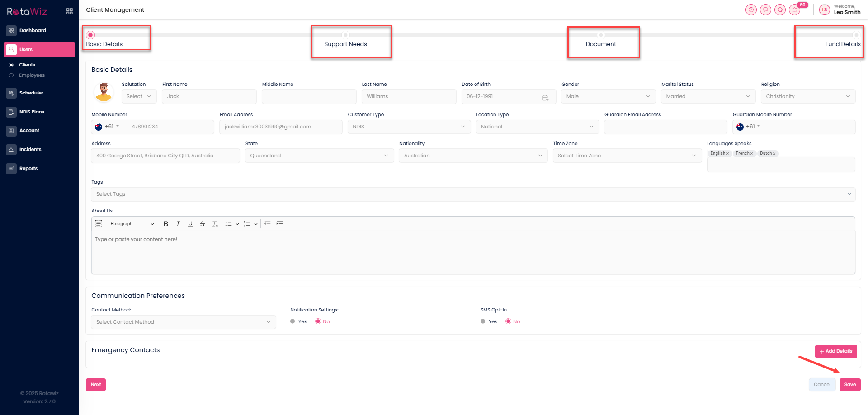Click Add Details for Emergency Contacts
868x415 pixels.
coord(836,351)
